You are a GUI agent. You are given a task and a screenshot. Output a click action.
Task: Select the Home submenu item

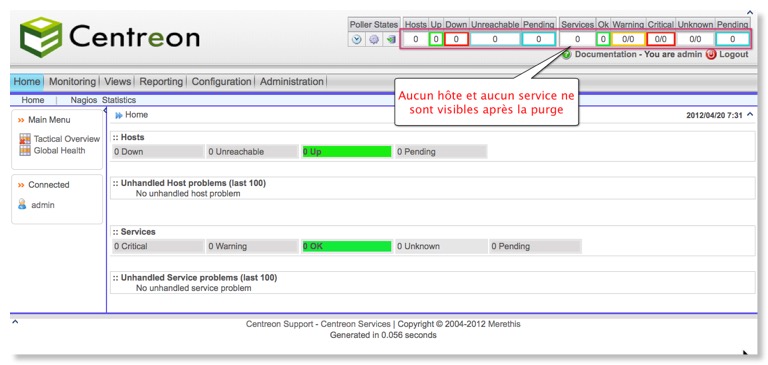coord(33,100)
